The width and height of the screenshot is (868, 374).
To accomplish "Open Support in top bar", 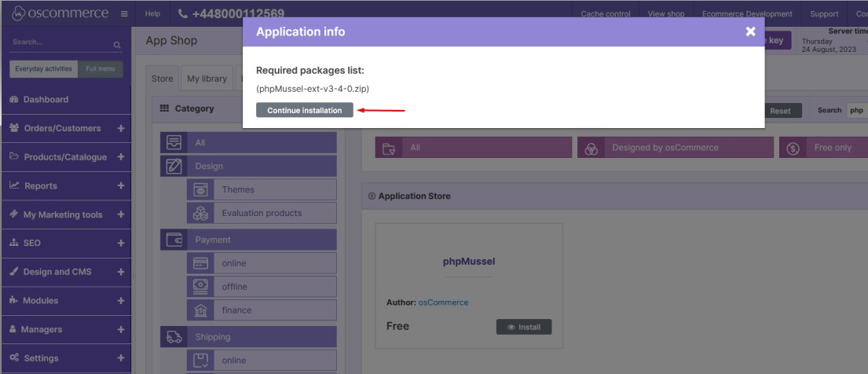I will [824, 14].
